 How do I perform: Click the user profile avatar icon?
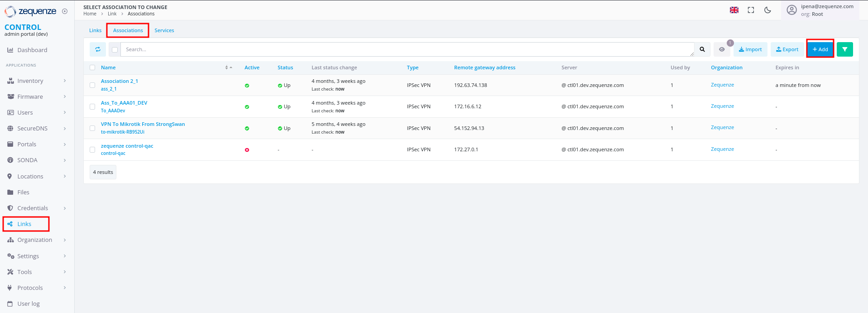click(791, 10)
